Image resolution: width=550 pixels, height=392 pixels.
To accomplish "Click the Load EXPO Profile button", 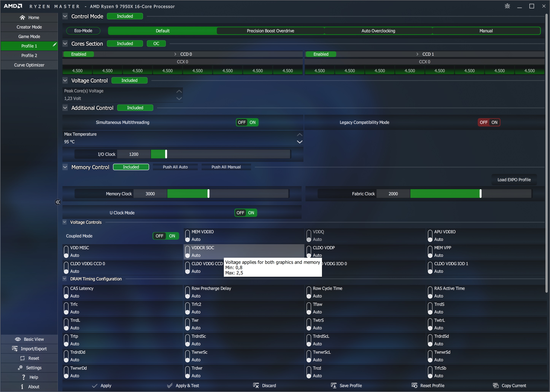I will 514,180.
